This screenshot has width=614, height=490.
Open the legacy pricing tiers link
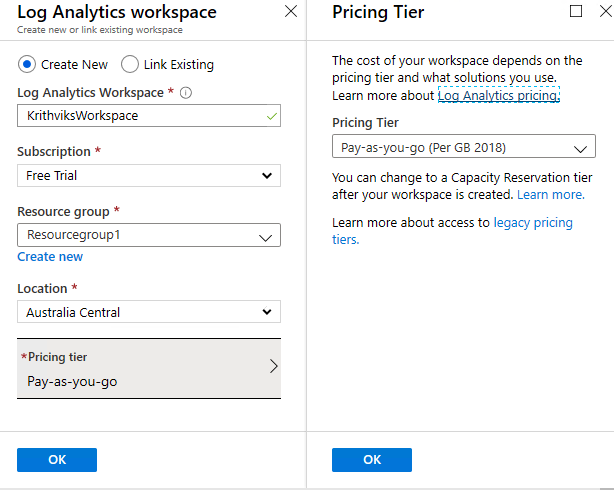pos(533,222)
